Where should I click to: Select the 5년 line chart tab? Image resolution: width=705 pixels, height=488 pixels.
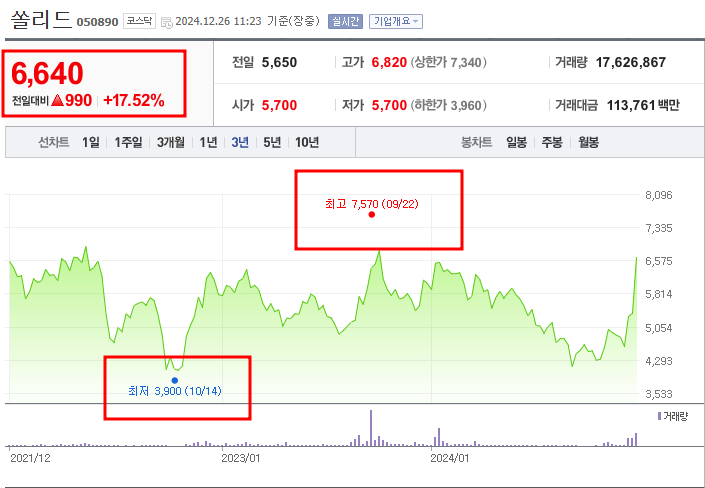pos(272,143)
